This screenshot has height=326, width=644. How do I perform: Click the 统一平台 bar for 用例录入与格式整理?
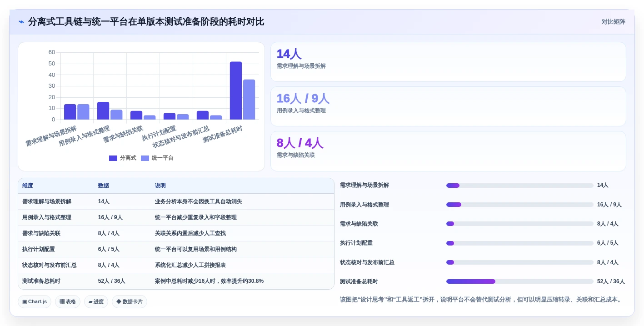point(116,115)
